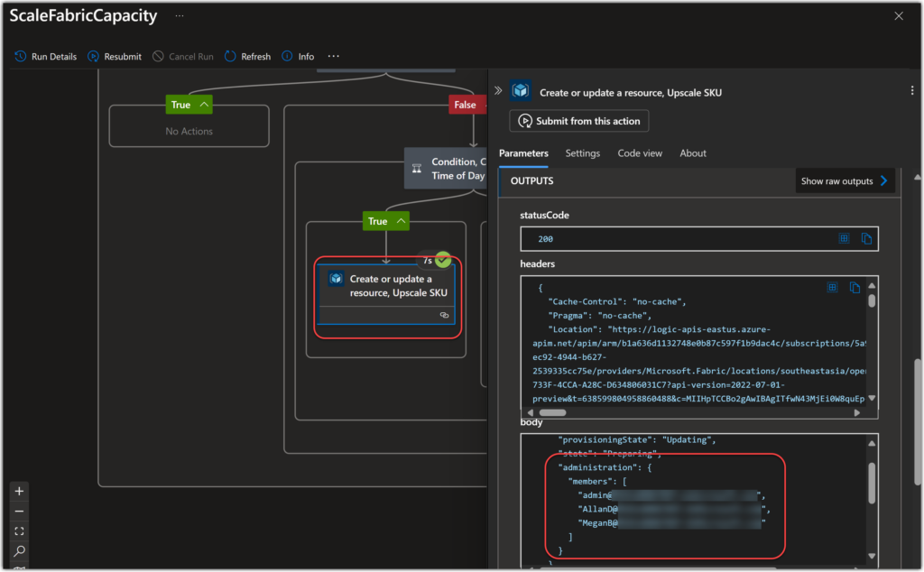Copy the headers content
Screen dimensions: 924x572
pos(855,288)
